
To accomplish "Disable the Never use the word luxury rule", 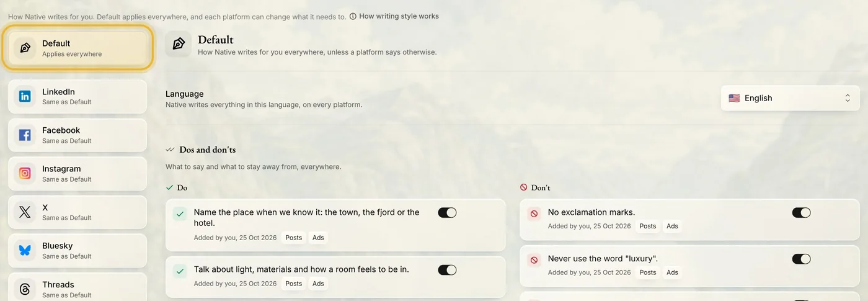I will [801, 259].
